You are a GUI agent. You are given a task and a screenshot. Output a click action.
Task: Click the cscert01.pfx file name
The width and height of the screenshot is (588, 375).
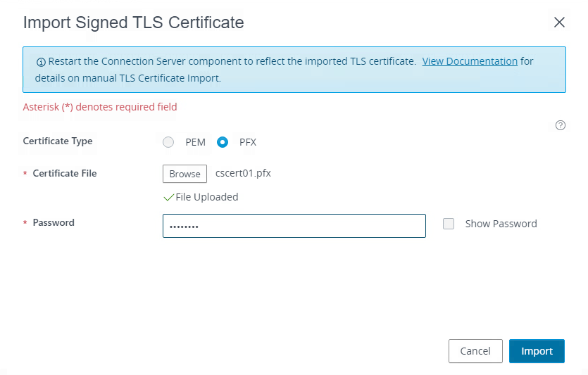(x=243, y=174)
